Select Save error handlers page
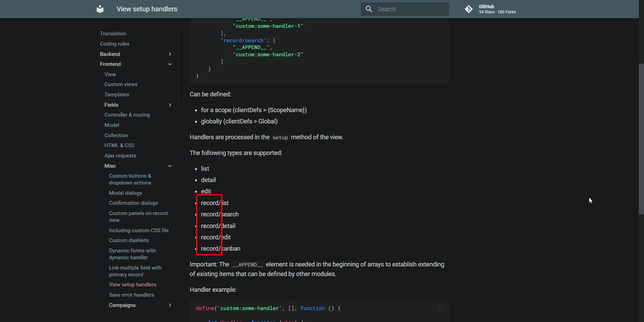The height and width of the screenshot is (322, 644). pyautogui.click(x=132, y=295)
